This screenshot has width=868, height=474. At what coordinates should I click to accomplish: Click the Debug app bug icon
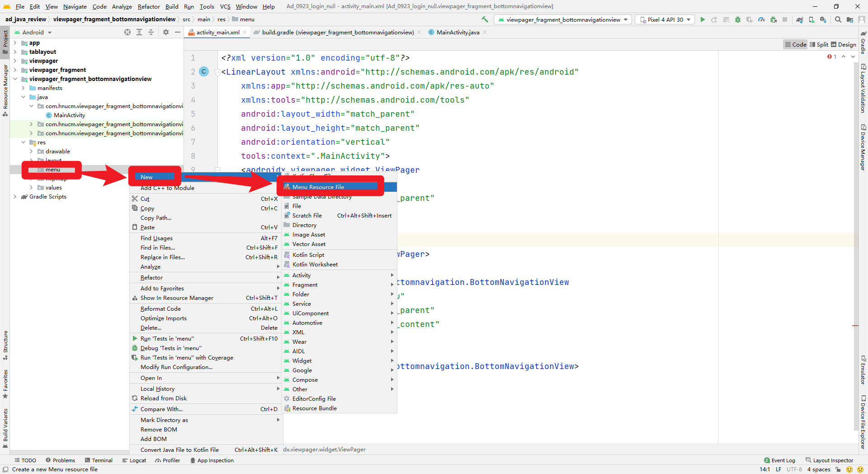[x=738, y=19]
